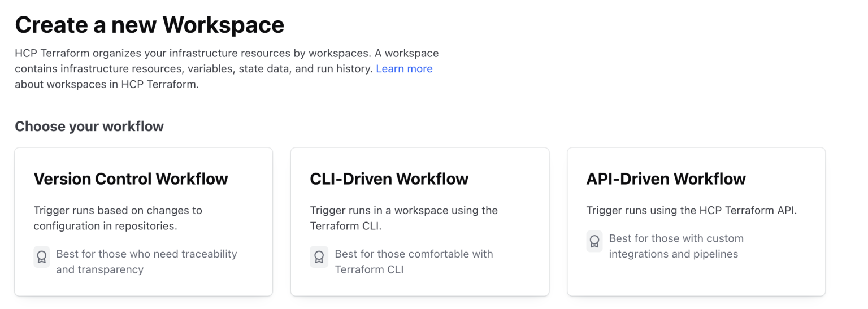Click the 'Choose your workflow' subheading
This screenshot has width=868, height=309.
[x=89, y=126]
